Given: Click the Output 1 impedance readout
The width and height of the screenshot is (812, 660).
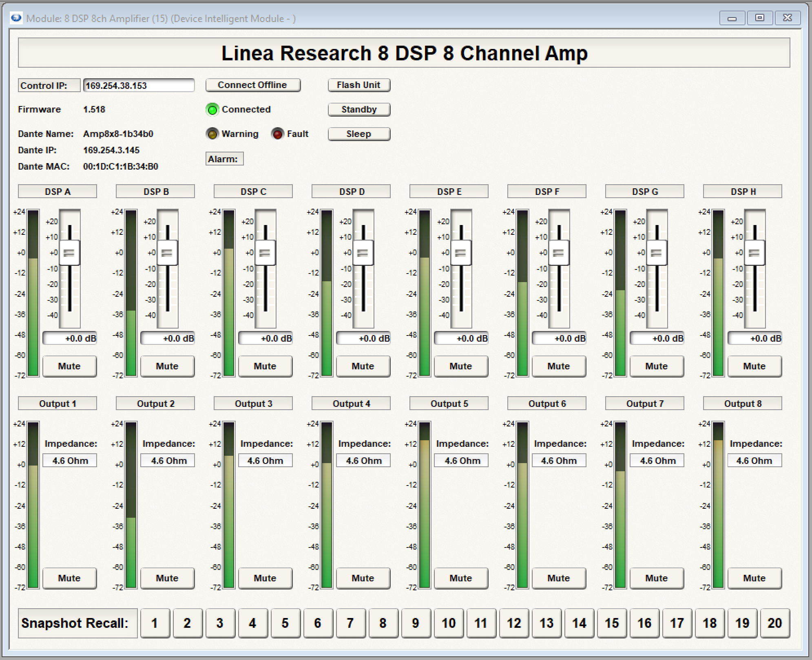Looking at the screenshot, I should [70, 461].
